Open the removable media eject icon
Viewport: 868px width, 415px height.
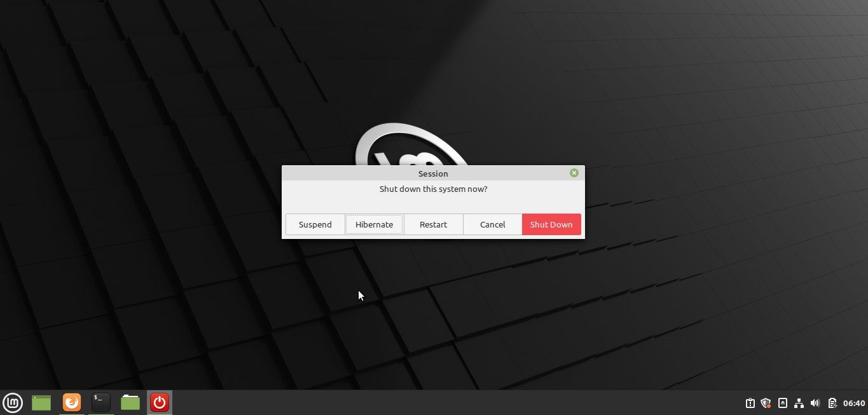783,402
